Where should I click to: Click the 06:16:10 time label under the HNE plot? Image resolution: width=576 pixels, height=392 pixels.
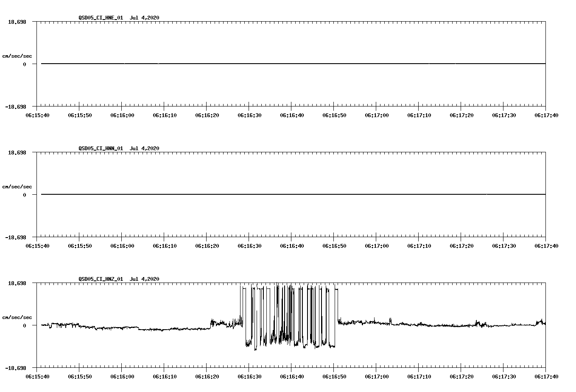165,115
